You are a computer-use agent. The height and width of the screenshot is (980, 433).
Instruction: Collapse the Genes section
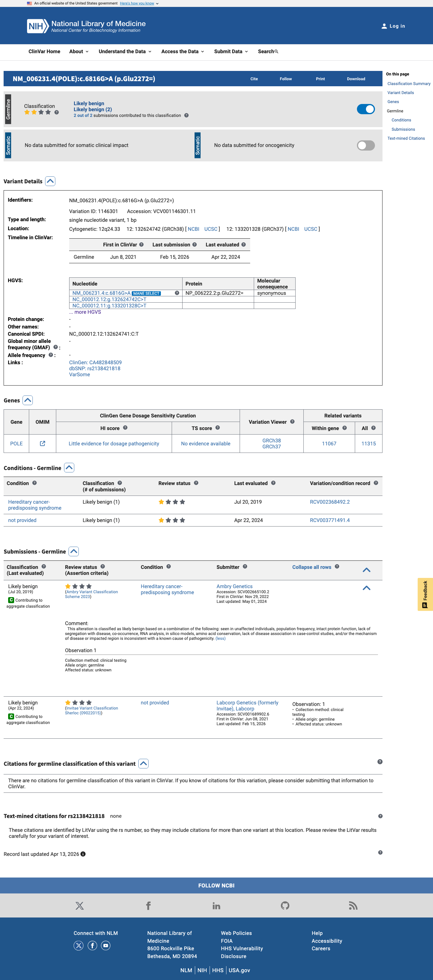pyautogui.click(x=28, y=400)
